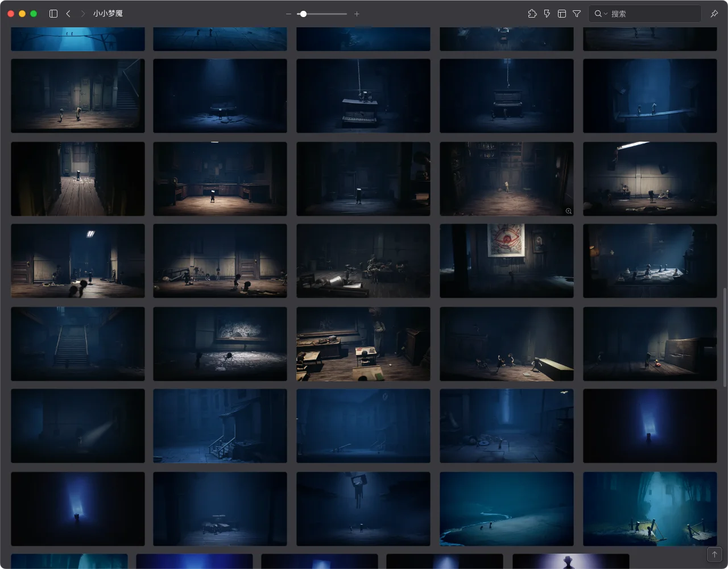Go back with the left chevron
Screen dimensions: 728x569
(x=68, y=14)
